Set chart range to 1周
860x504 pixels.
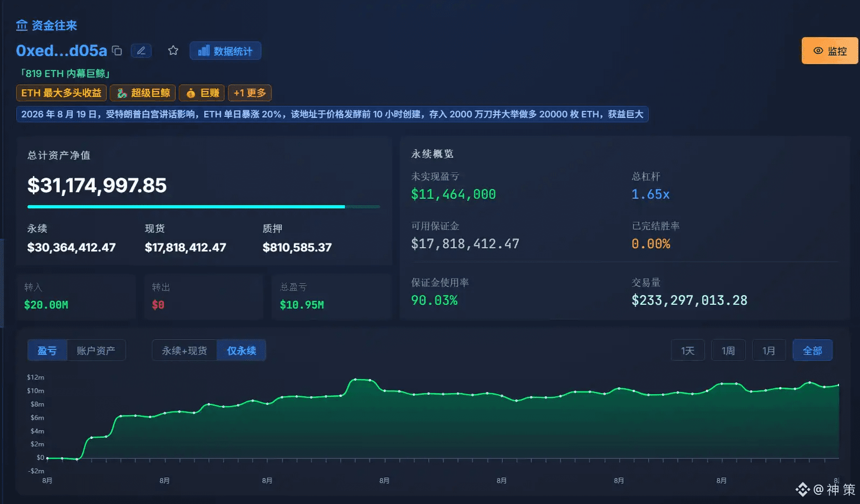[728, 351]
